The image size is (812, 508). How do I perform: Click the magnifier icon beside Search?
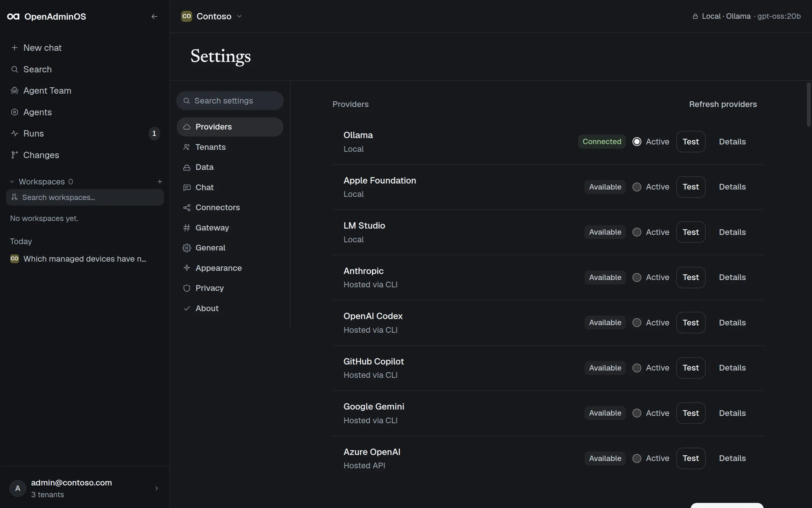coord(14,69)
